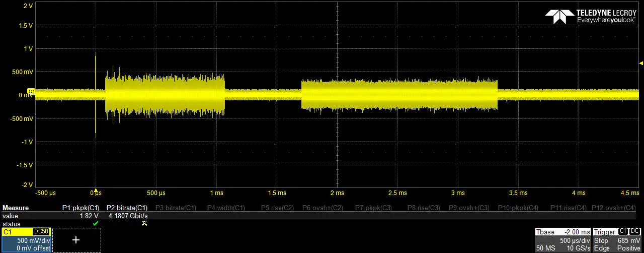Select the P1:pkpk(C1) measurement column
644x253 pixels.
80,208
